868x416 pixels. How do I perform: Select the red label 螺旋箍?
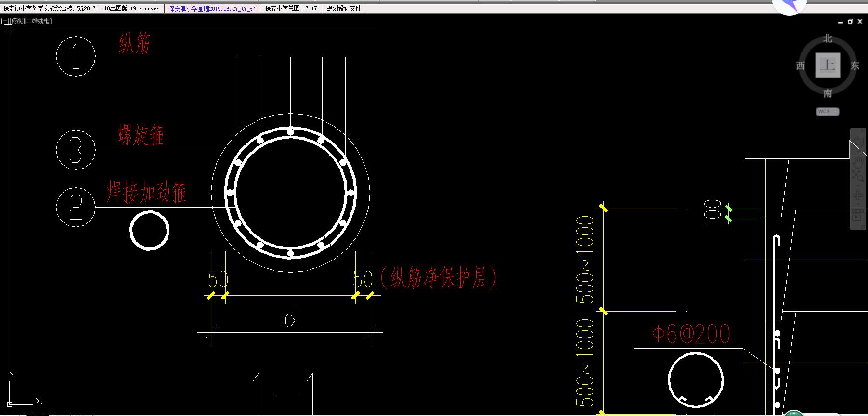(142, 135)
